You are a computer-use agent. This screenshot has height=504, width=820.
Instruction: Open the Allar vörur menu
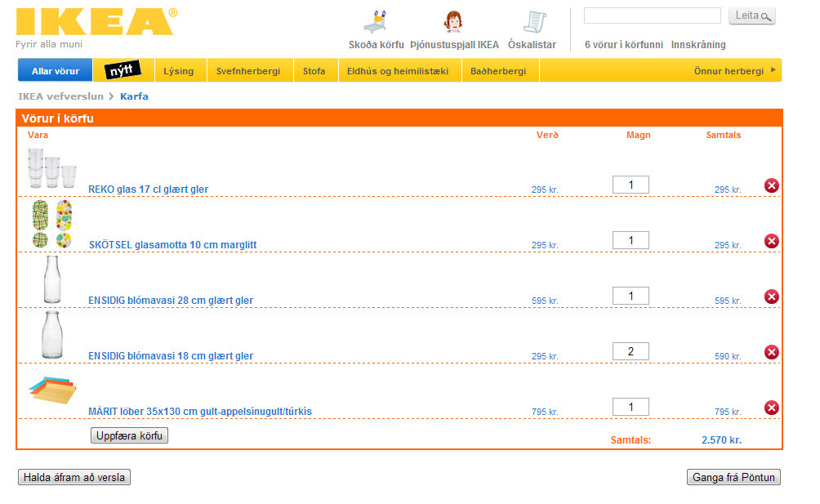(x=56, y=71)
